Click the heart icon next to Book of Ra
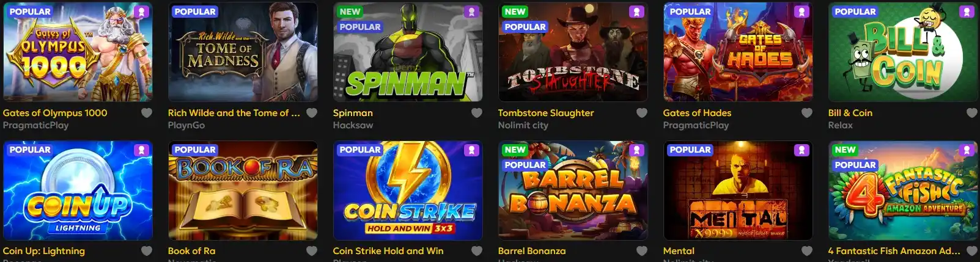980x262 pixels. [312, 251]
